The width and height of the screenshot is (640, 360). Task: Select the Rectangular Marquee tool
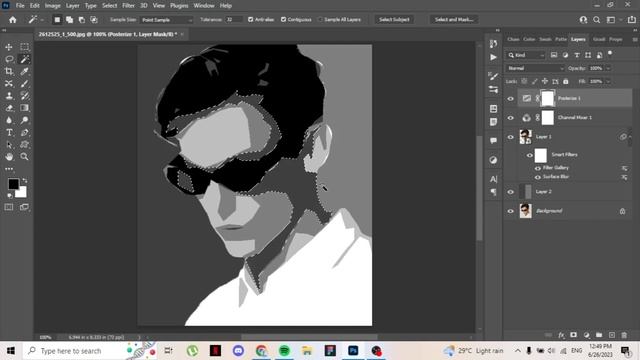click(x=24, y=47)
